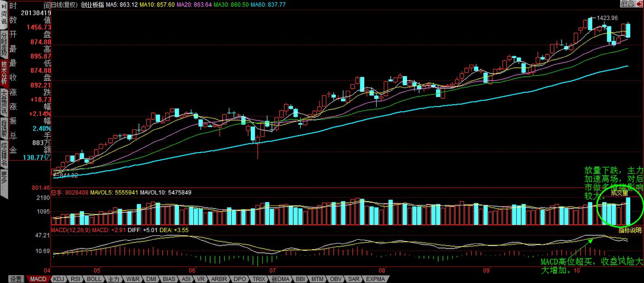Open the 新DMA indicator tab
Viewport: 644px width, 283px height.
(x=280, y=279)
